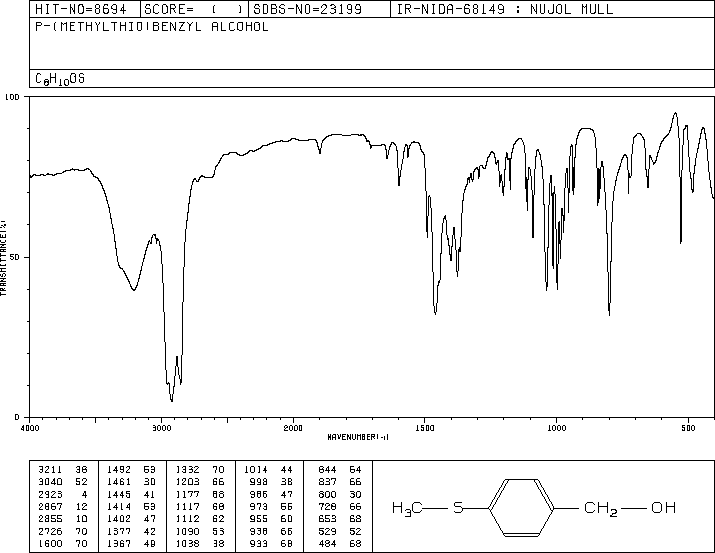The width and height of the screenshot is (715, 553).
Task: Click the CH2 group in the structure
Action: (601, 509)
